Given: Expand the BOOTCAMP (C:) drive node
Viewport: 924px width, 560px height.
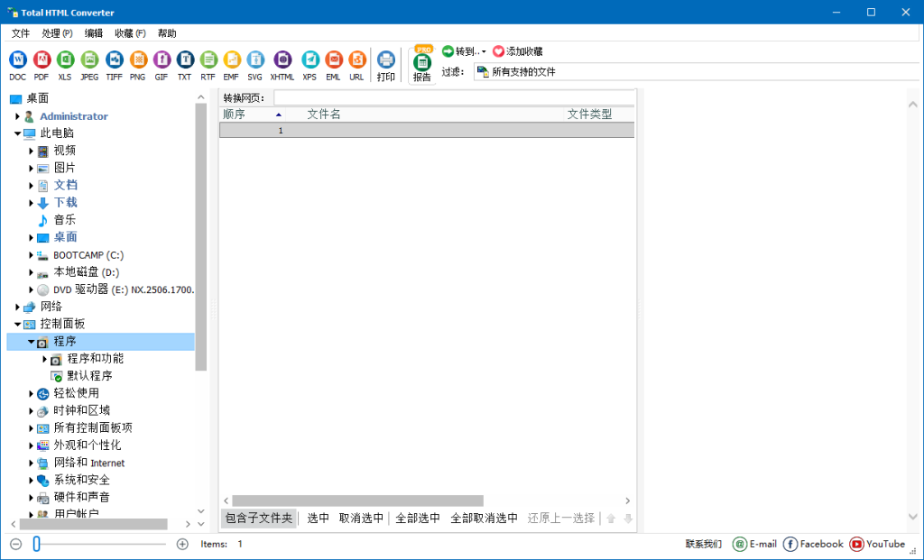Looking at the screenshot, I should coord(32,255).
